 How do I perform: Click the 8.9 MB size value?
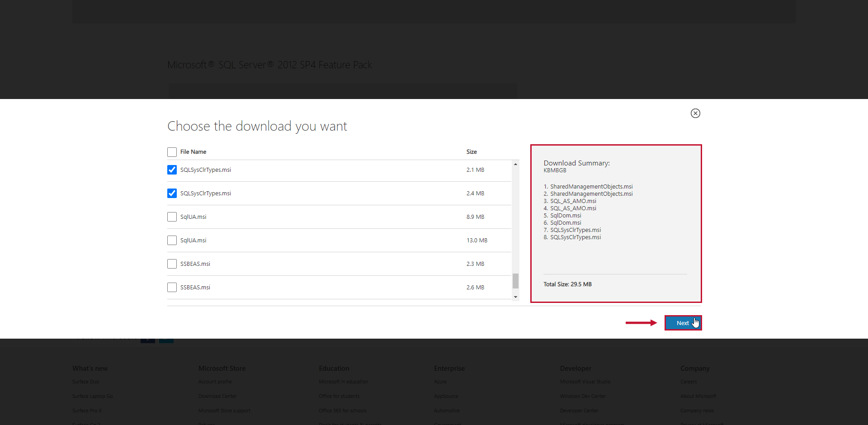pos(475,217)
